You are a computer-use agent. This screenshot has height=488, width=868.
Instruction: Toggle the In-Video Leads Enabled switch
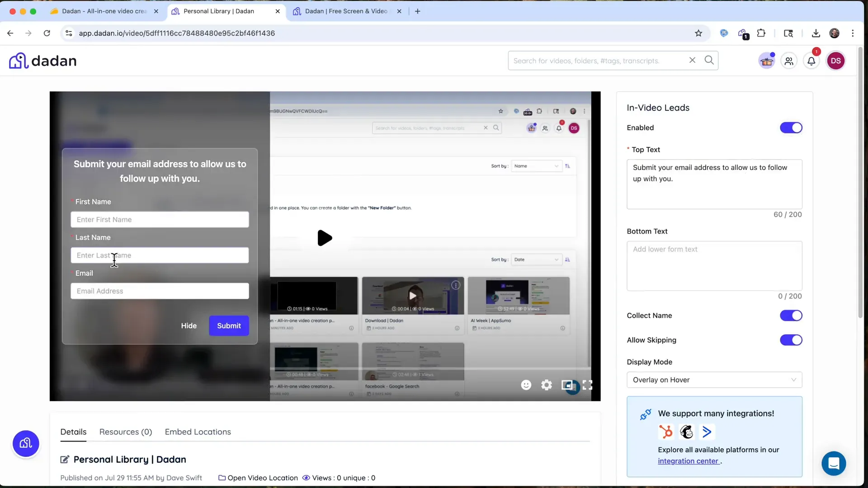click(x=791, y=128)
